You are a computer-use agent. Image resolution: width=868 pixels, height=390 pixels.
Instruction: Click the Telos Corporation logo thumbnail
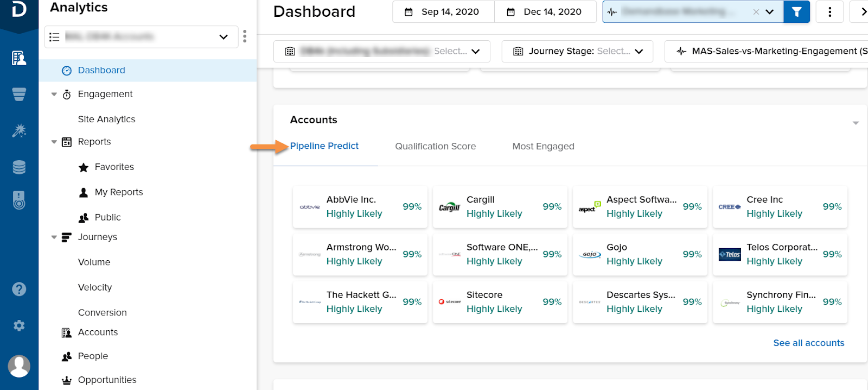[x=730, y=255]
